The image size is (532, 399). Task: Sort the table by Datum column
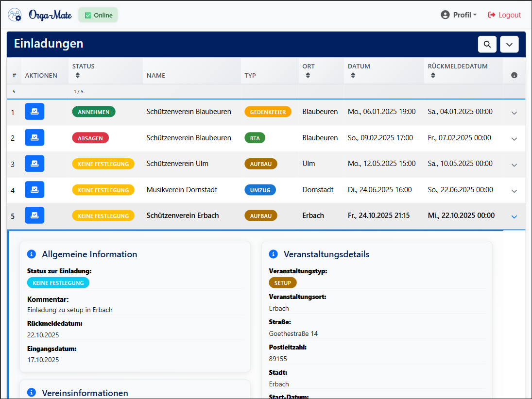tap(353, 75)
